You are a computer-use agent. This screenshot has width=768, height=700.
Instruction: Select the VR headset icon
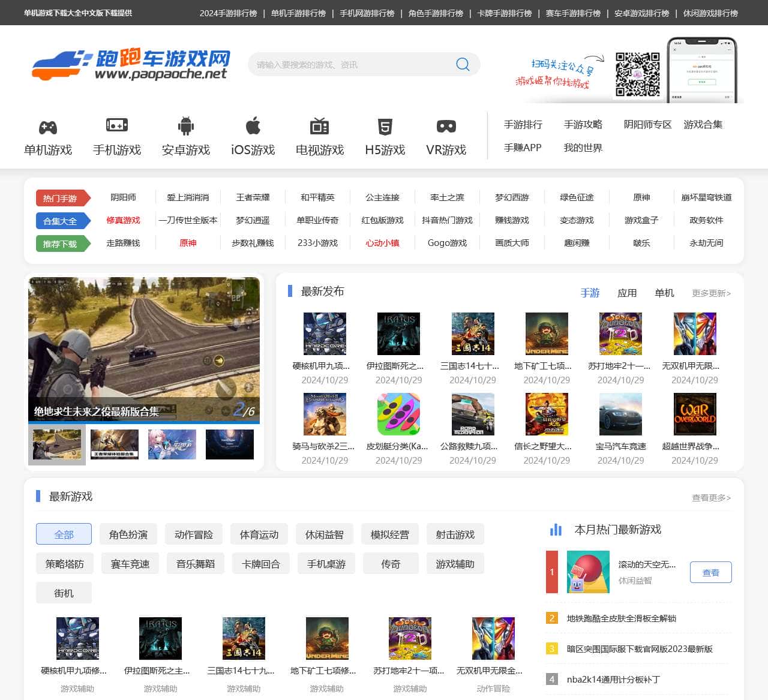click(446, 127)
